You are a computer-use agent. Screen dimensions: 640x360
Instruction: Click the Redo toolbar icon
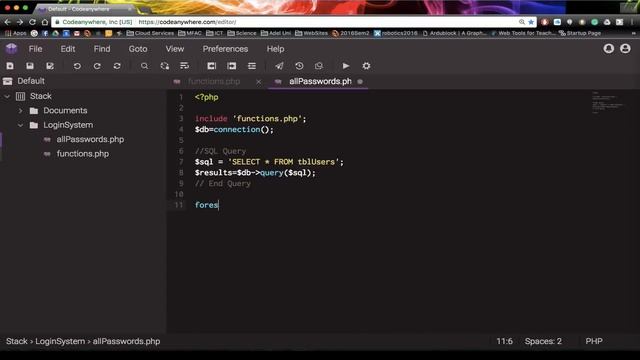click(97, 66)
